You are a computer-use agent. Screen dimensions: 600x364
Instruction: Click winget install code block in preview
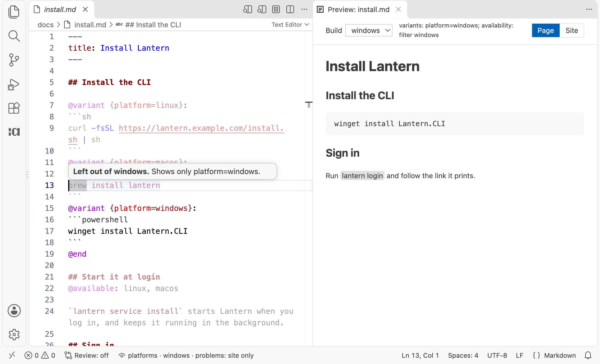tap(455, 124)
